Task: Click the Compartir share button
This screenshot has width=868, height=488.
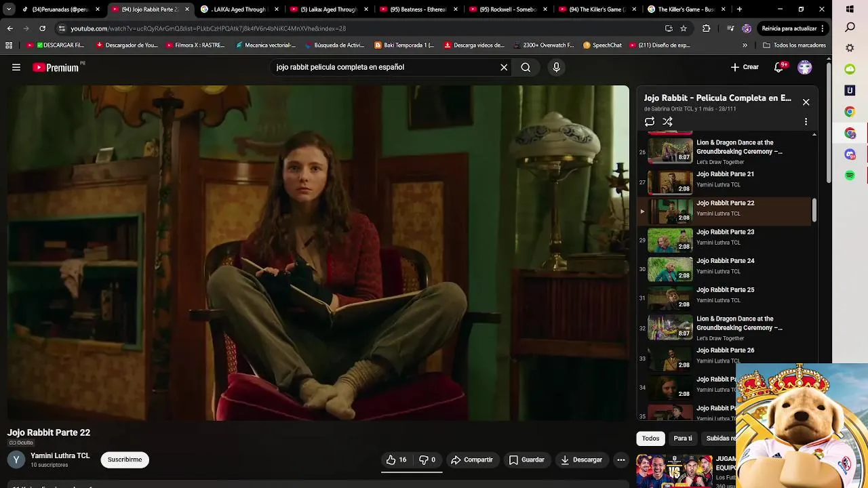Action: pos(472,460)
